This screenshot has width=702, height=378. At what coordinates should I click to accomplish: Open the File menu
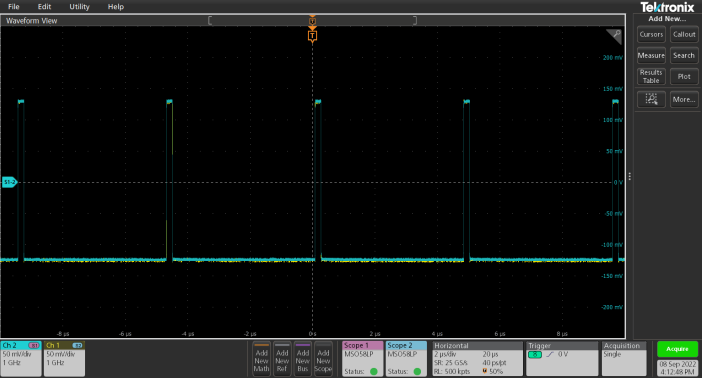point(14,7)
